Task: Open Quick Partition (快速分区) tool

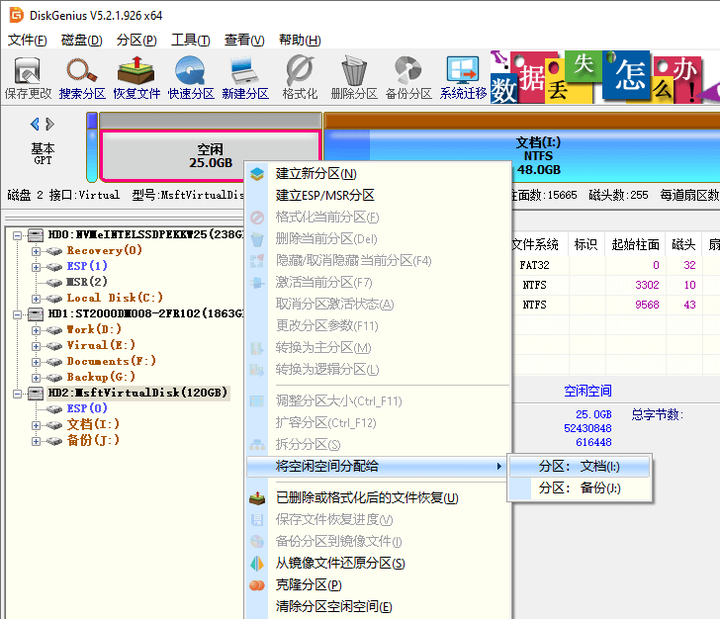Action: point(191,78)
